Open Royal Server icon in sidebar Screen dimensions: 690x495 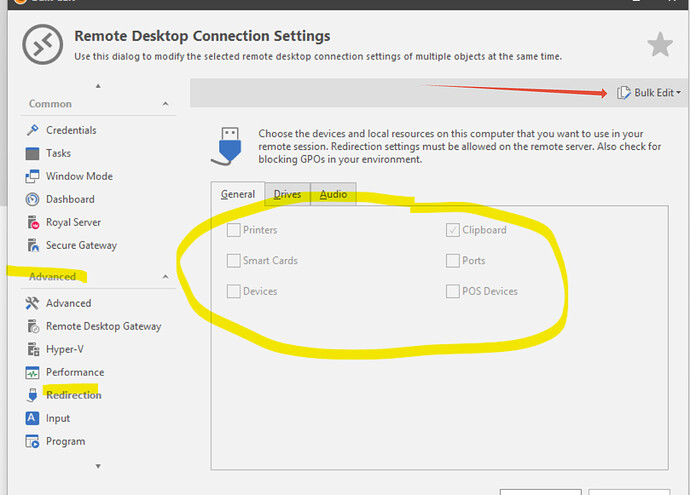coord(32,222)
